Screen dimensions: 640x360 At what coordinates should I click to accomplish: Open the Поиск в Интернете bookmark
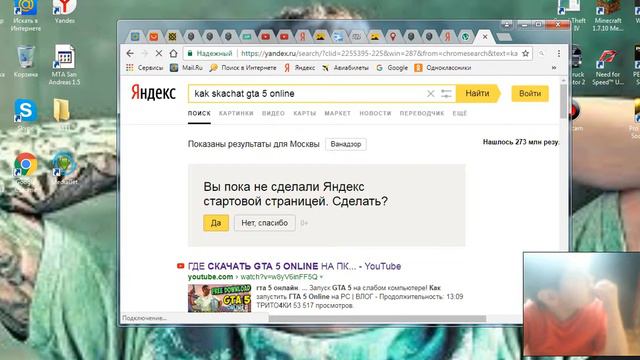point(243,68)
